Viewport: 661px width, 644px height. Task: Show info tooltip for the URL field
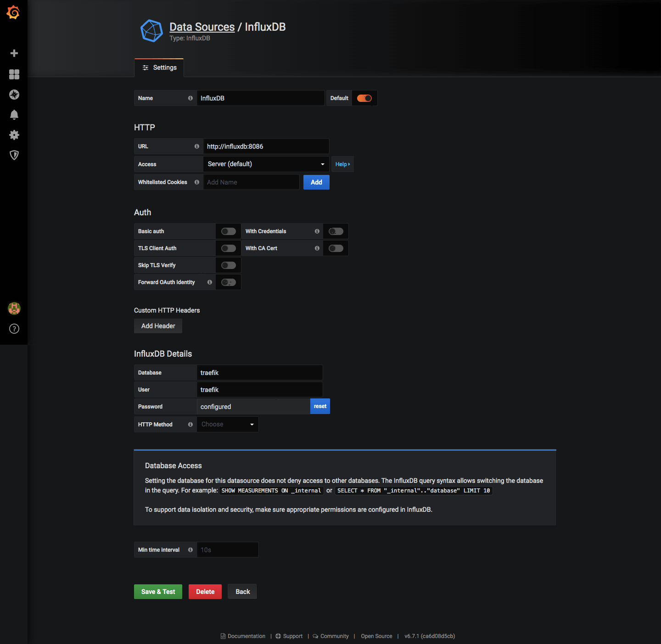[197, 146]
